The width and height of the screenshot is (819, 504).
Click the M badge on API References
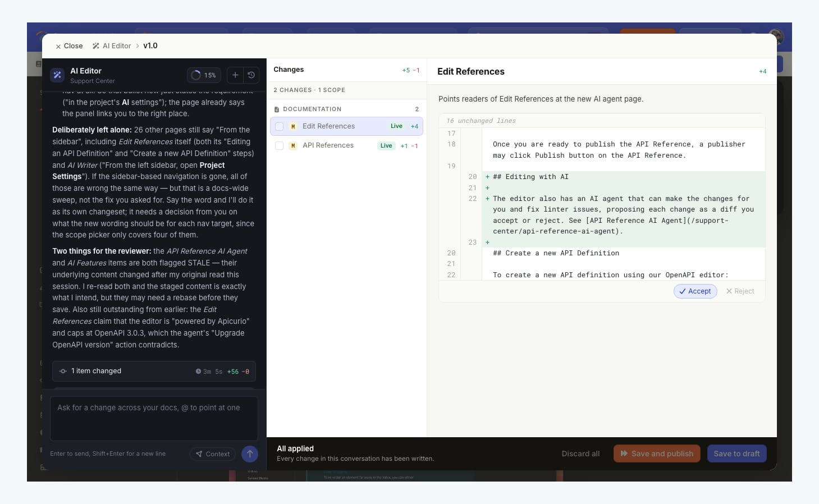click(x=293, y=145)
